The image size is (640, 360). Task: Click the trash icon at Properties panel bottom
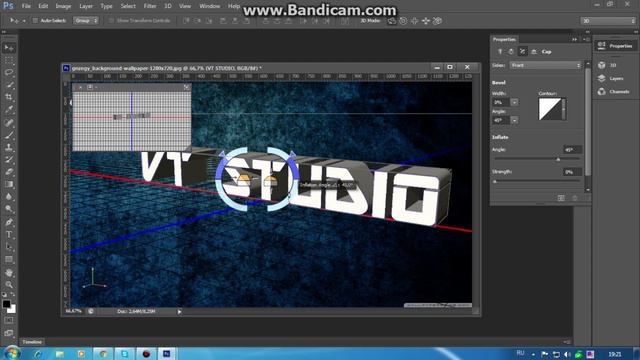575,198
